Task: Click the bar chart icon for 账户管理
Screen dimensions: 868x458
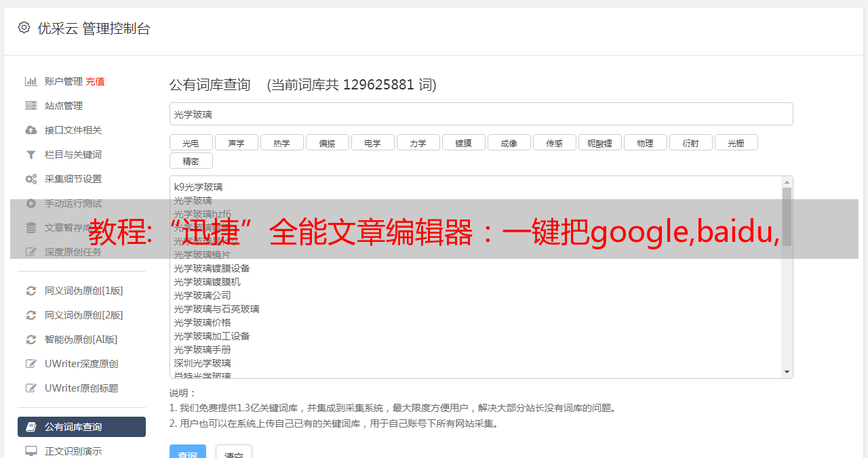Action: [x=31, y=81]
